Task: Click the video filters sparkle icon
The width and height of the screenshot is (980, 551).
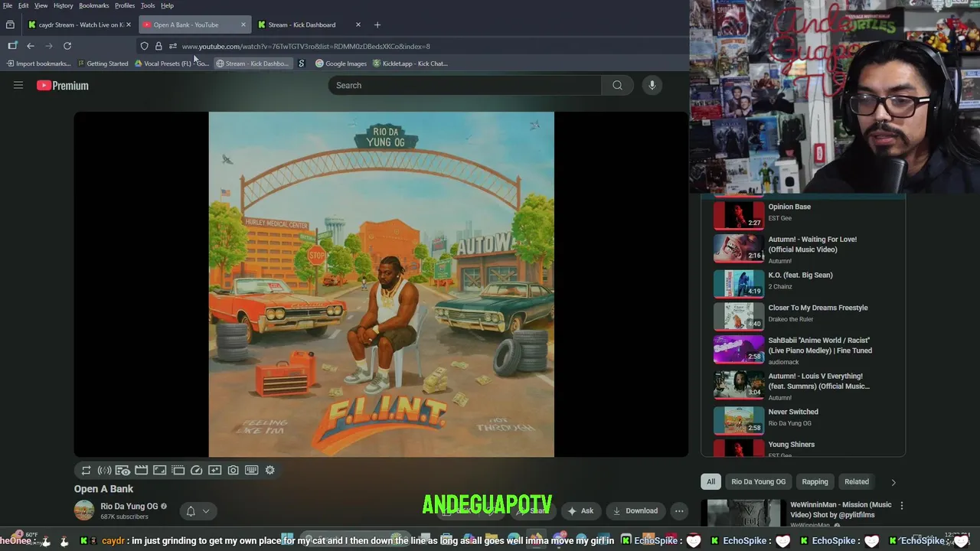Action: 214,470
